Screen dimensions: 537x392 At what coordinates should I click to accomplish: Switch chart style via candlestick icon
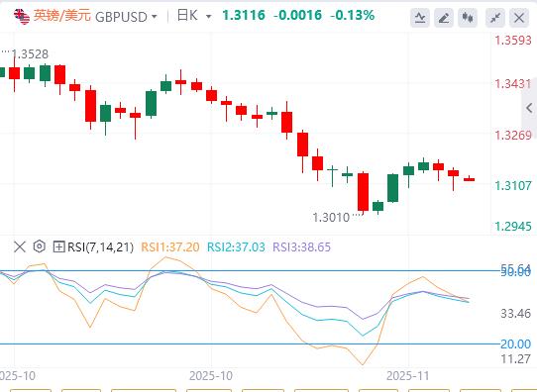tap(468, 18)
